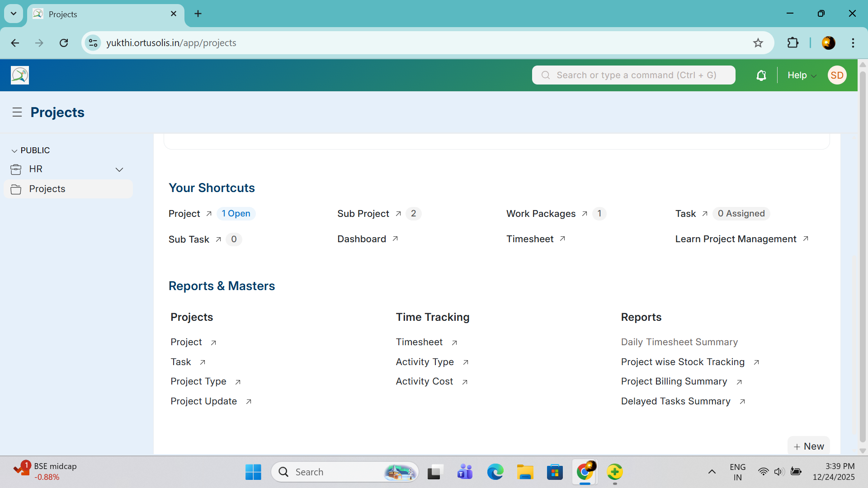Switch to the Projects browser tab
The image size is (868, 488).
click(x=99, y=14)
